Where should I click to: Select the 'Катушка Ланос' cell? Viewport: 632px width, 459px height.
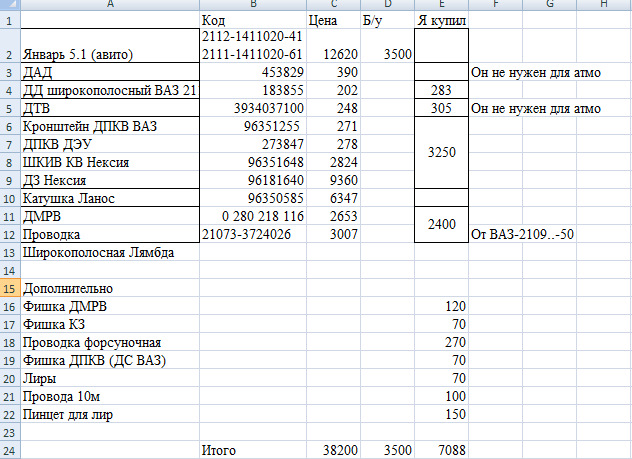pyautogui.click(x=110, y=198)
